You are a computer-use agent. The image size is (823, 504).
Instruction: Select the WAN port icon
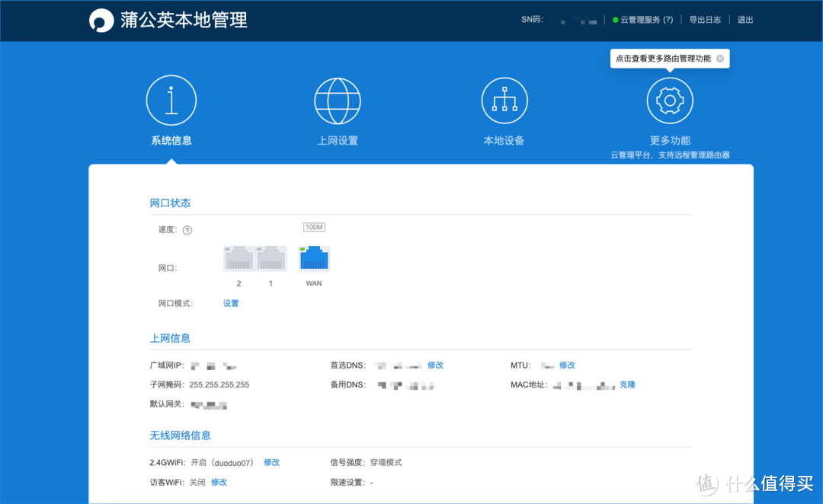[313, 258]
